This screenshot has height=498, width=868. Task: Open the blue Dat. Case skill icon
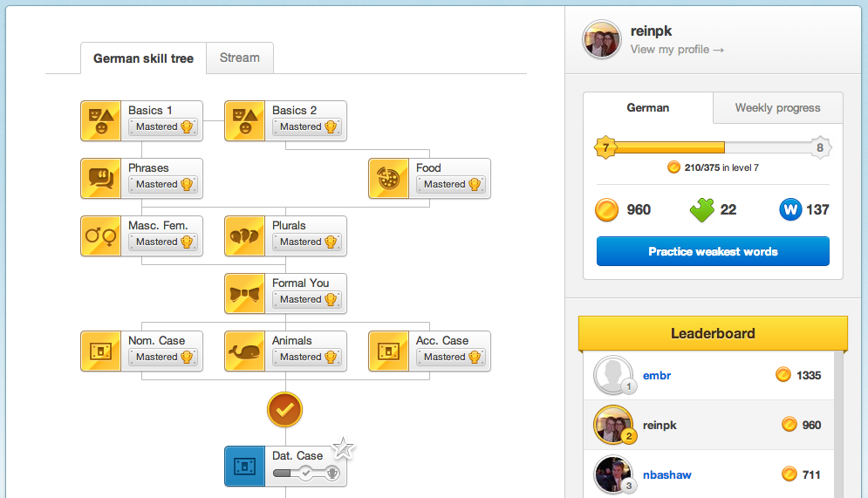click(244, 467)
